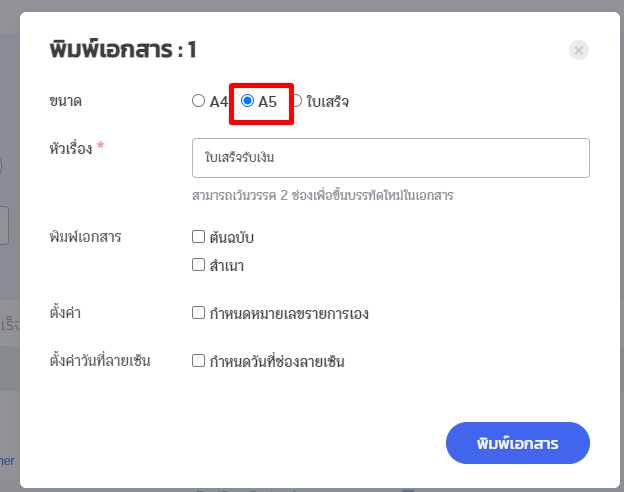Choose the ใบเสร็จ size radio button
The width and height of the screenshot is (624, 492).
(297, 101)
